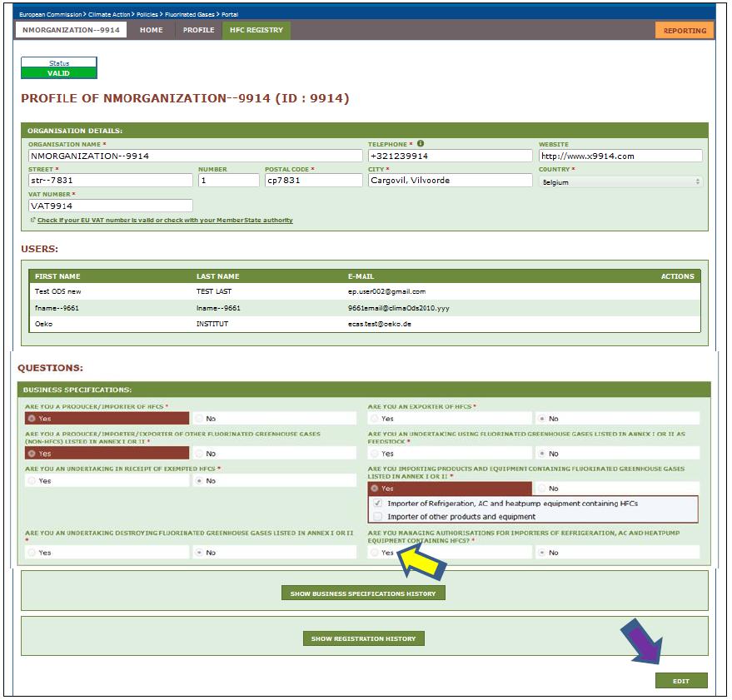Open the PROFILE menu tab

click(199, 30)
